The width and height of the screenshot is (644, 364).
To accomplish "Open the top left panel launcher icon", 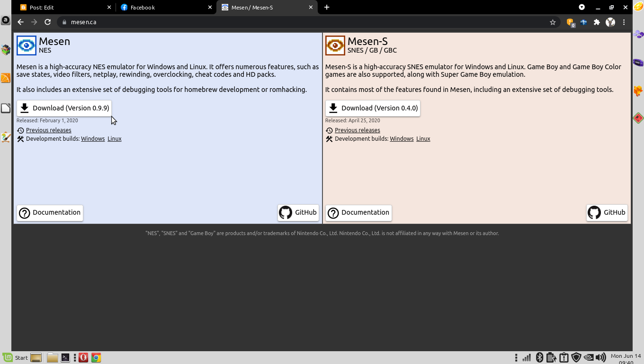I will [x=5, y=20].
